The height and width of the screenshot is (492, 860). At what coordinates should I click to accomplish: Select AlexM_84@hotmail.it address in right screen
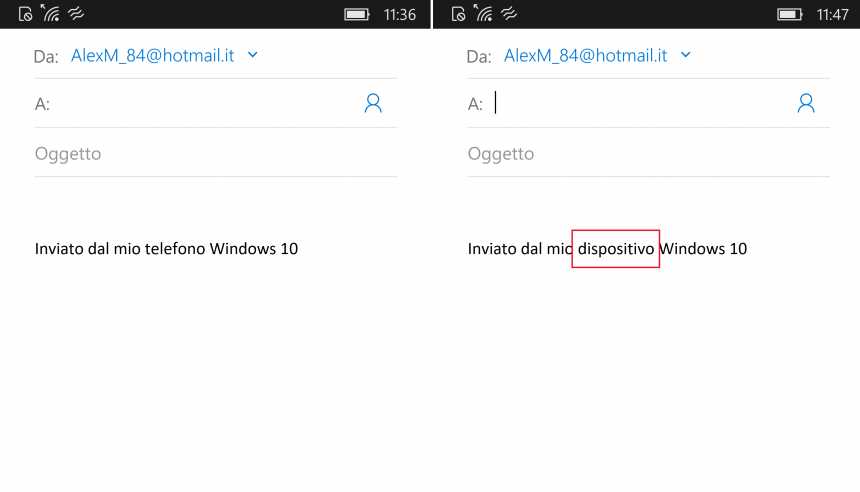pos(585,55)
